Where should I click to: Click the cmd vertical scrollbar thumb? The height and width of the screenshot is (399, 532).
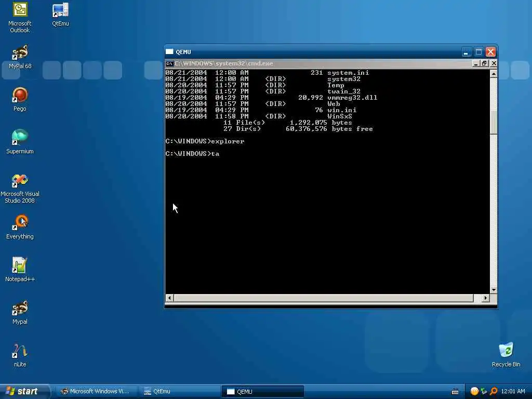pos(494,122)
